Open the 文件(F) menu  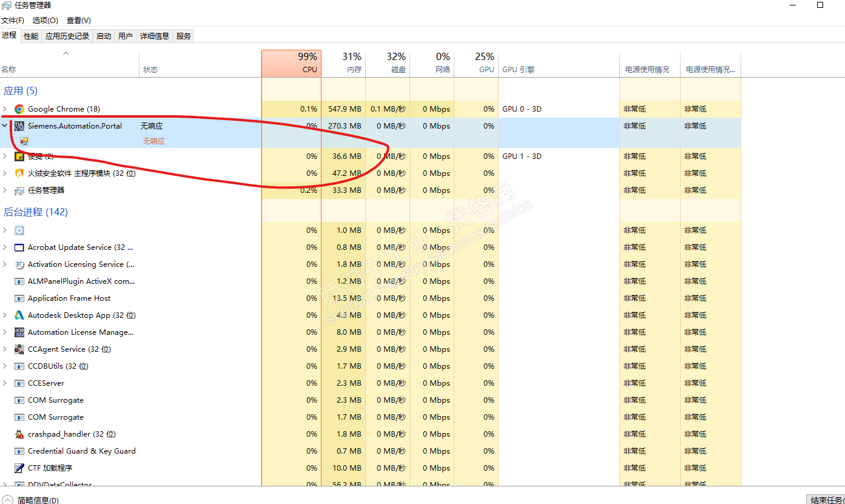tap(13, 21)
